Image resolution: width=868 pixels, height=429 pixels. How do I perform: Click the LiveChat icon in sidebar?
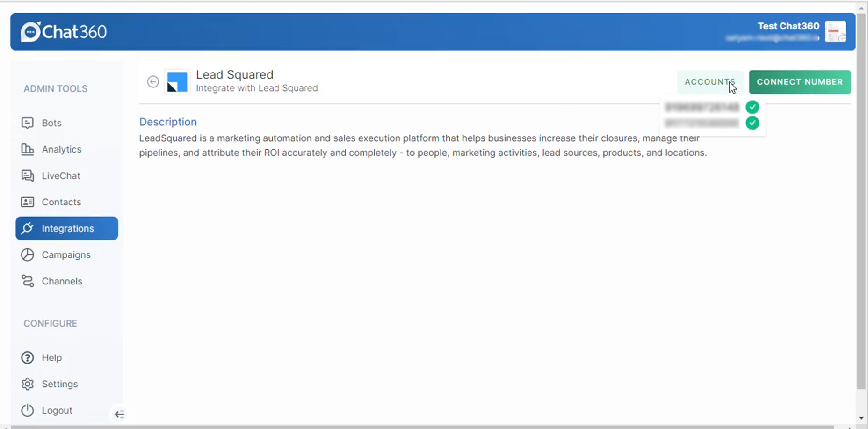[x=28, y=175]
